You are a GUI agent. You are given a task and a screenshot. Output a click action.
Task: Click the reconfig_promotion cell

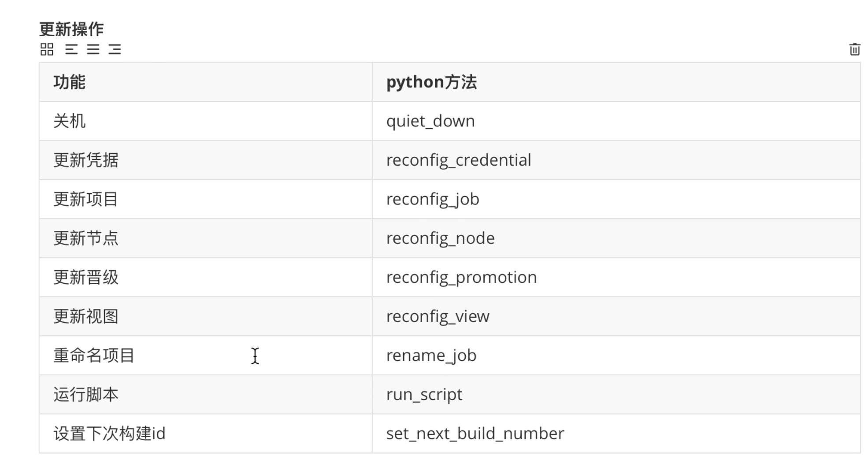click(616, 277)
